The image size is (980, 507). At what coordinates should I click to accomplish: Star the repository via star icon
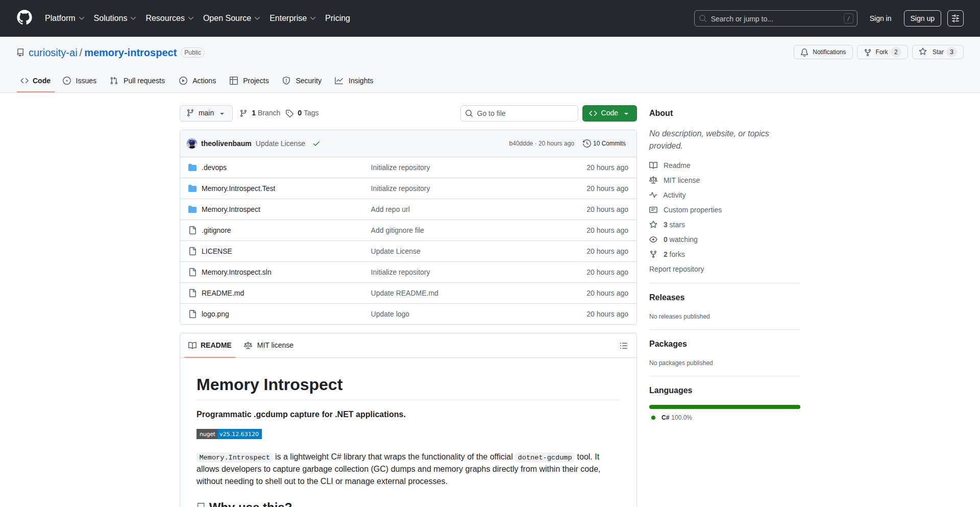coord(923,52)
